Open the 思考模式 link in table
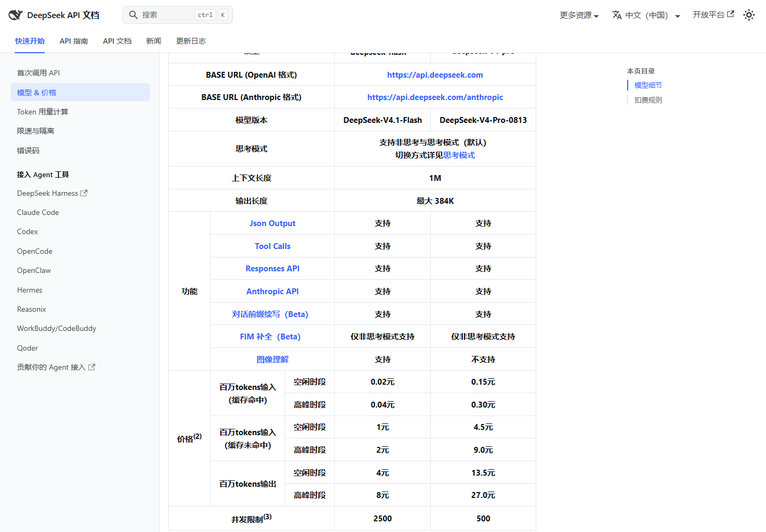 [459, 155]
